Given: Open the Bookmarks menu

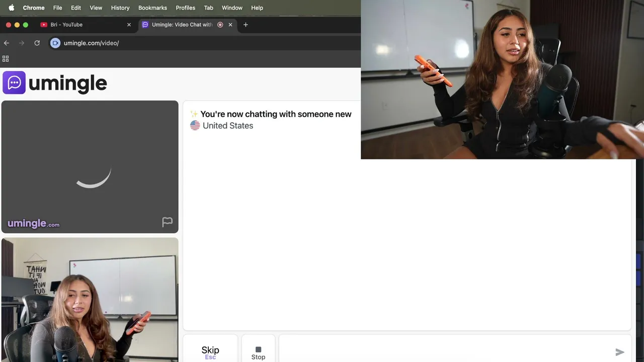Looking at the screenshot, I should pyautogui.click(x=152, y=8).
